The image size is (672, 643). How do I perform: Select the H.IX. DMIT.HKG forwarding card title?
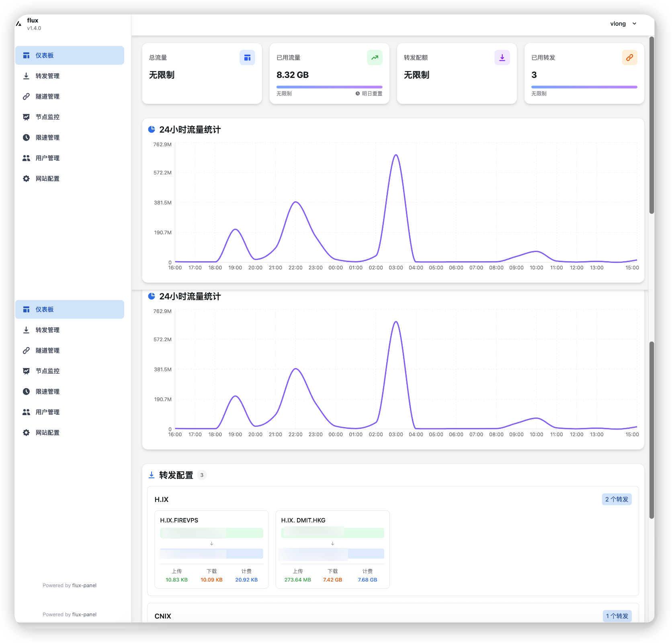(x=303, y=520)
